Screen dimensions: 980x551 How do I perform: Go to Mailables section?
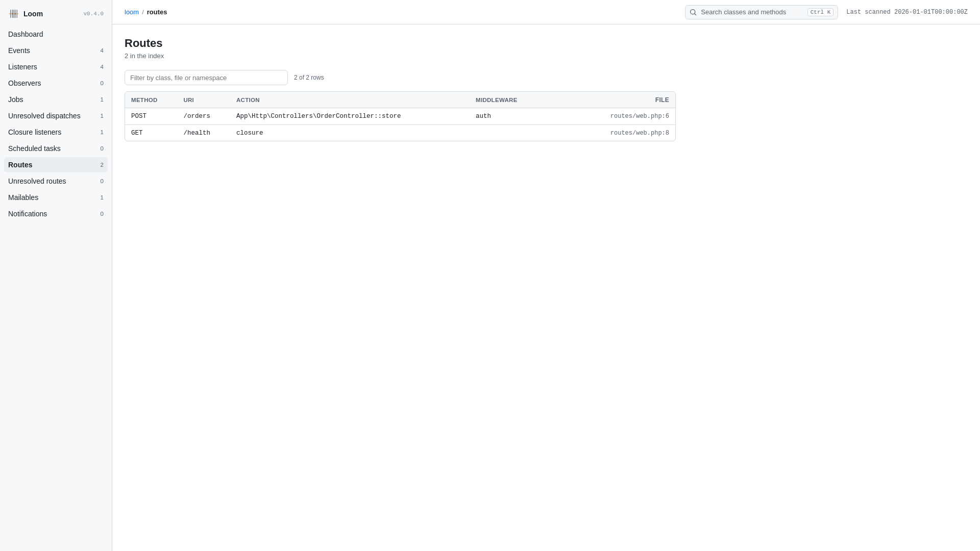click(x=56, y=197)
